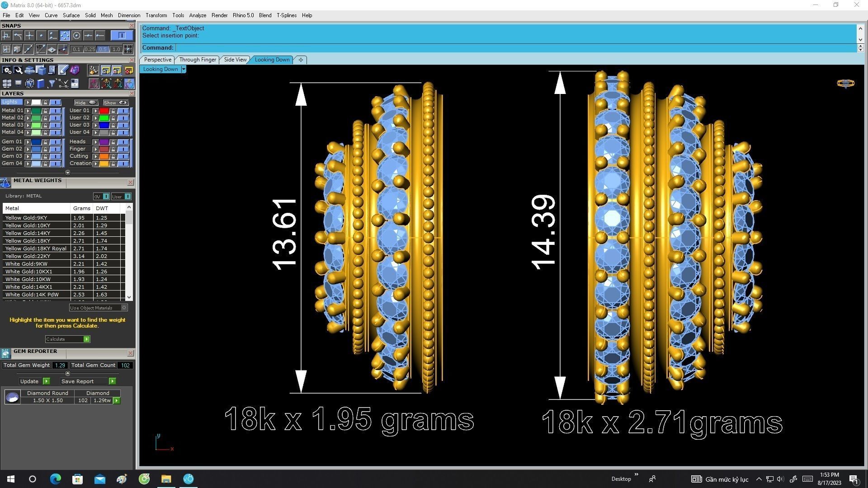Switch to Perspective viewport tab
This screenshot has height=488, width=868.
pos(157,60)
